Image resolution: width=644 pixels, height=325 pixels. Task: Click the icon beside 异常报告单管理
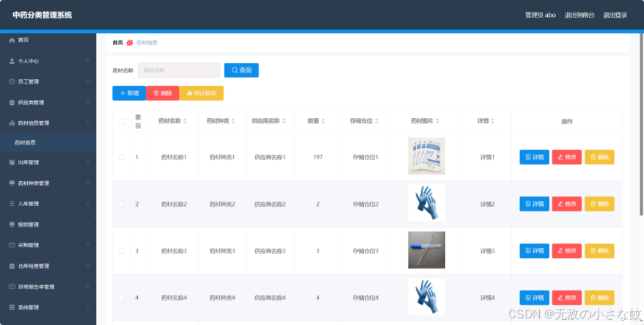point(12,287)
